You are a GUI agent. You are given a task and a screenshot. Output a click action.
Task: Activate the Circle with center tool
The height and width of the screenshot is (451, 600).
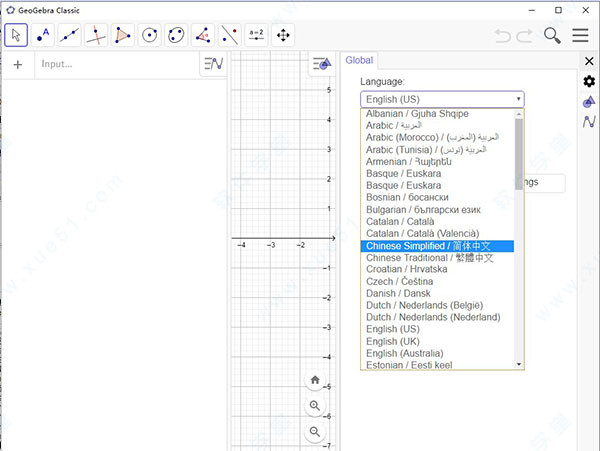150,35
